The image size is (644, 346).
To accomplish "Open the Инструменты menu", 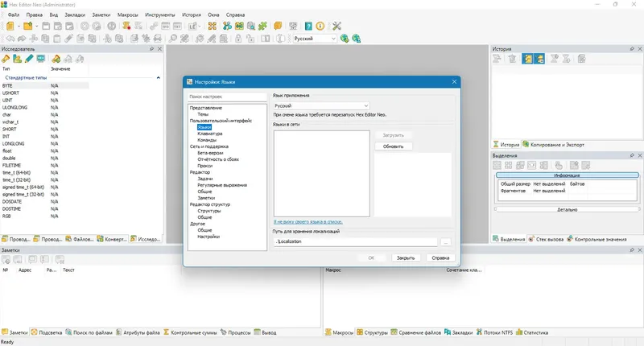I will 159,14.
